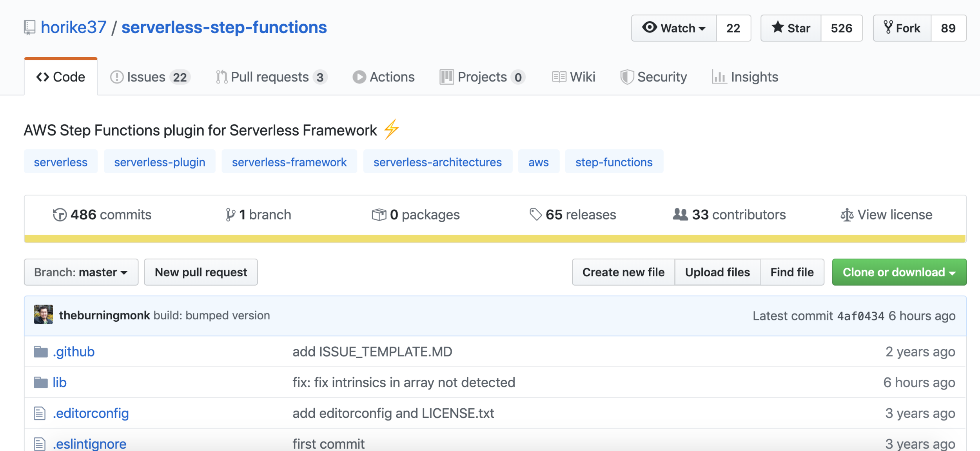This screenshot has width=980, height=451.
Task: Click the license scale icon
Action: pos(847,215)
